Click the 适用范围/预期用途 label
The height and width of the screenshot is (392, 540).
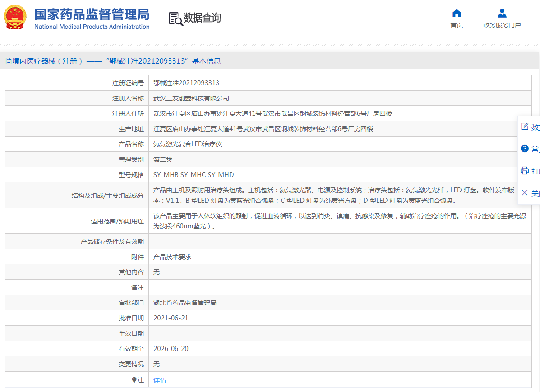tap(117, 221)
